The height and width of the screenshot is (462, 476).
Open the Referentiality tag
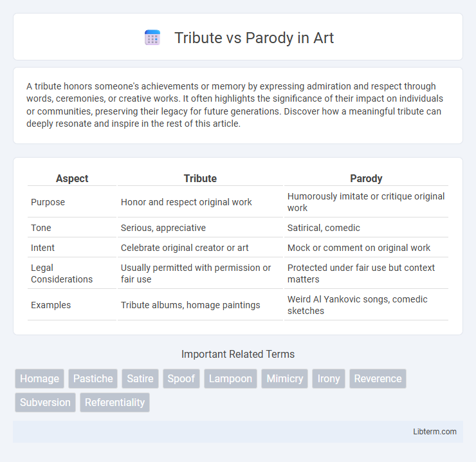[x=114, y=402]
